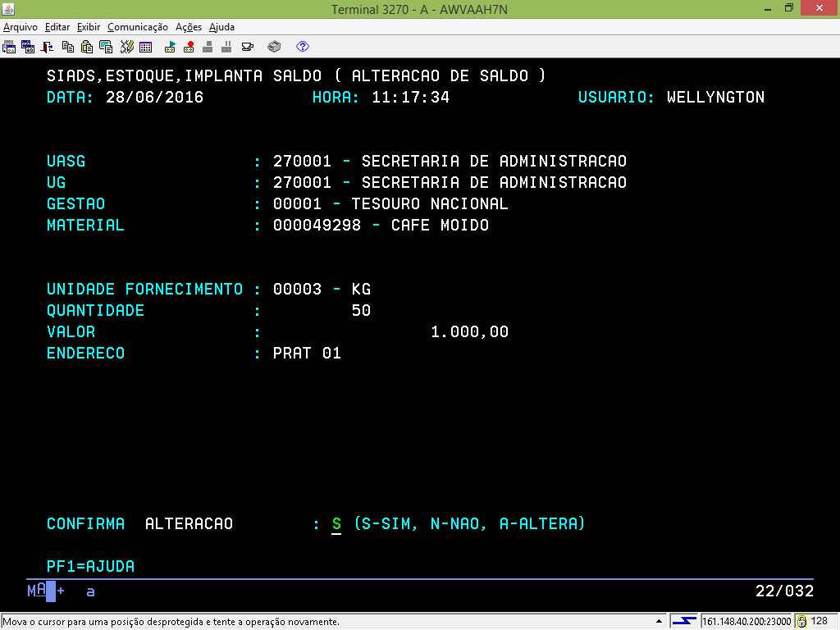Click the S-SIM option text
840x630 pixels.
click(388, 524)
